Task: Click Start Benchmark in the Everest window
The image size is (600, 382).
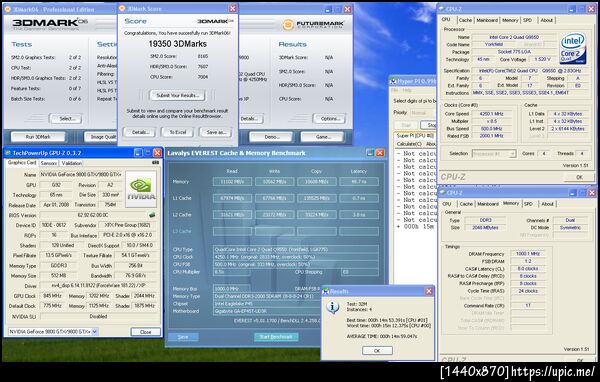Action: click(x=276, y=337)
